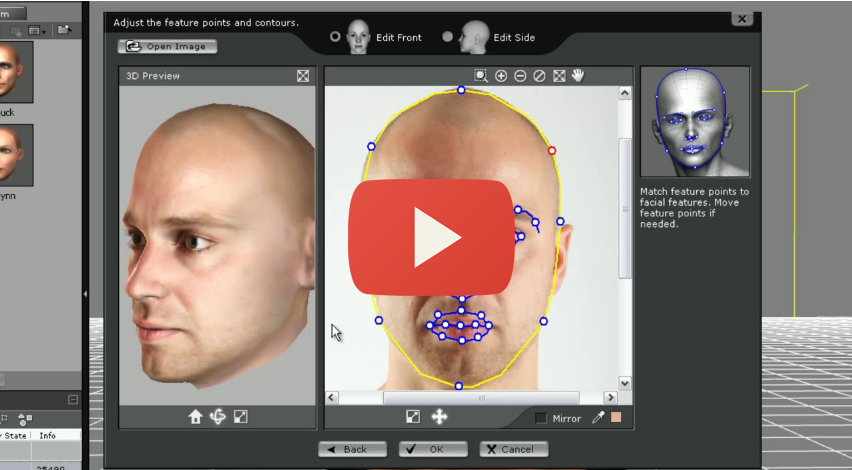The width and height of the screenshot is (852, 470).
Task: Select the top-of-head contour point
Action: 461,90
